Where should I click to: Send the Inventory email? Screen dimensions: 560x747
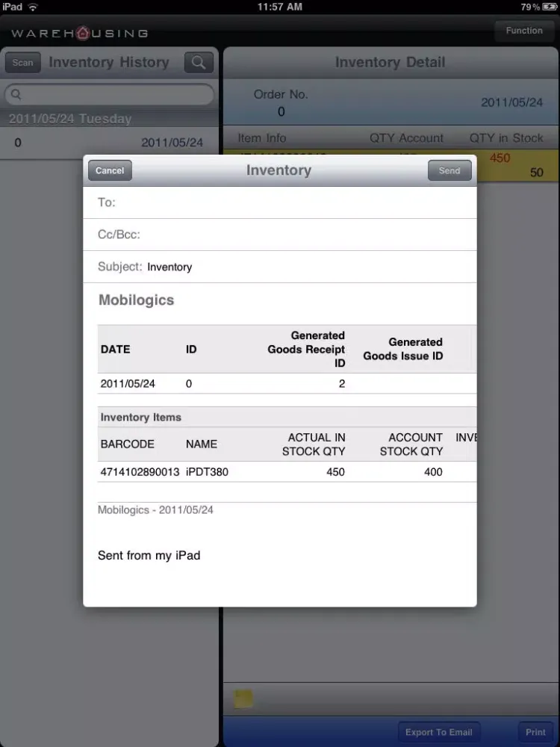pos(449,170)
